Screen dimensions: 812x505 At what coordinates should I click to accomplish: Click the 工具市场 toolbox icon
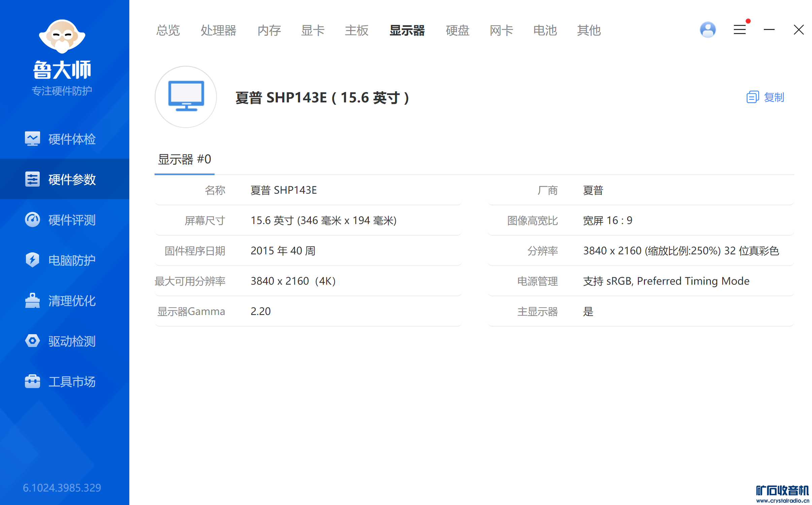pos(32,381)
